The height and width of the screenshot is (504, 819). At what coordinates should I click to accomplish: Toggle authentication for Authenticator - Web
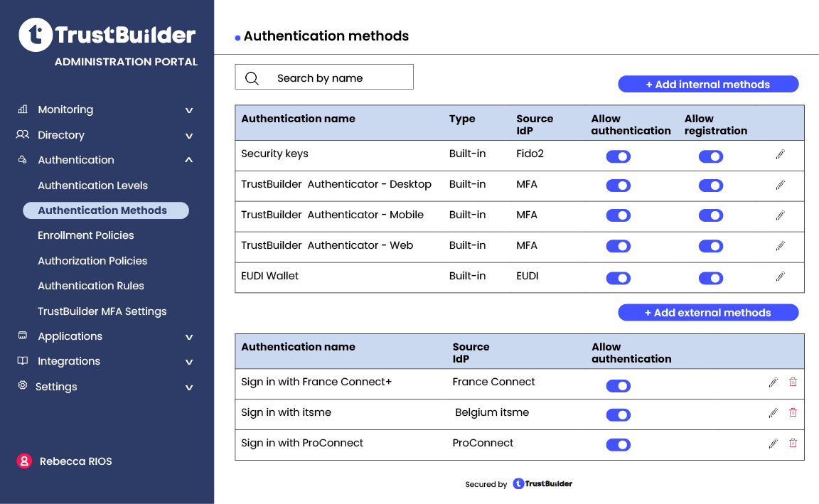(619, 246)
